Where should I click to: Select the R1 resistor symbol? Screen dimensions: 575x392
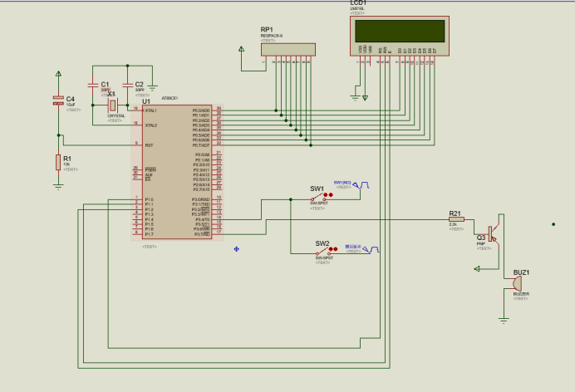tap(58, 162)
